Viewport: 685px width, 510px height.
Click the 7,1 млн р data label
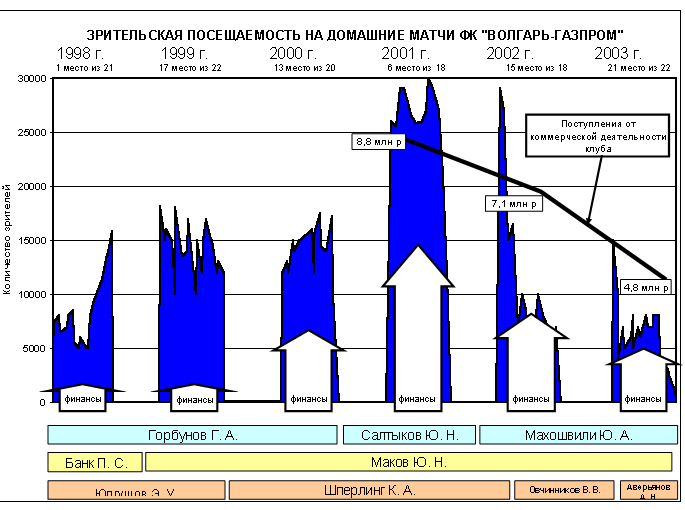513,203
